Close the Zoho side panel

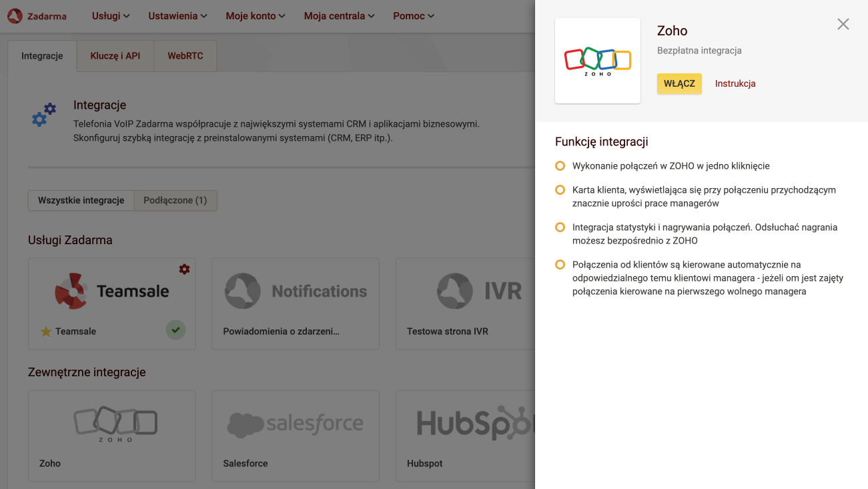tap(843, 24)
